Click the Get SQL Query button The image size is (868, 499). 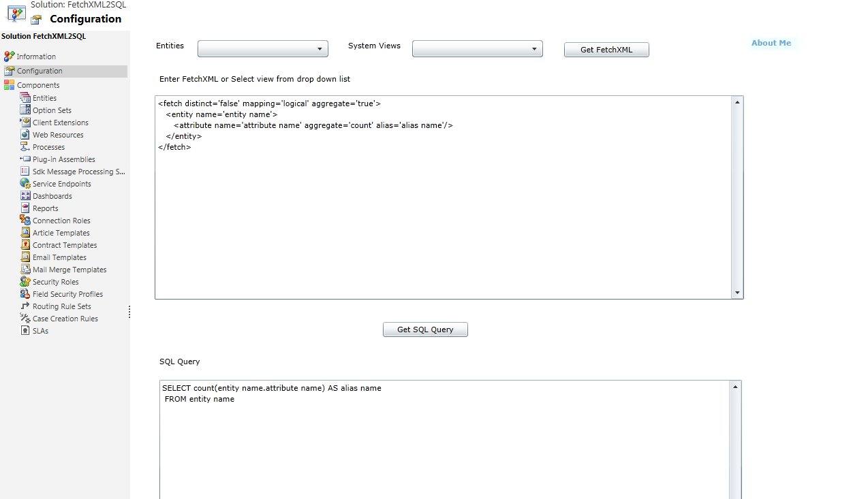425,329
